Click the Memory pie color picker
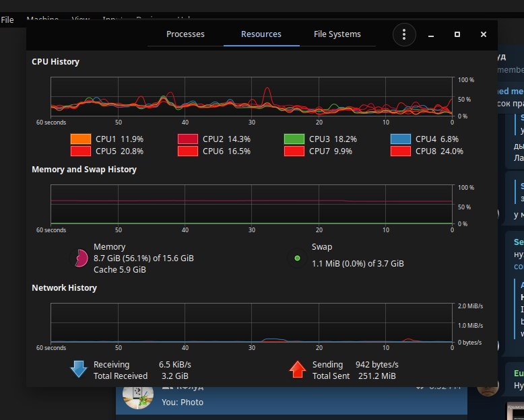The height and width of the screenshot is (420, 524). pyautogui.click(x=80, y=258)
